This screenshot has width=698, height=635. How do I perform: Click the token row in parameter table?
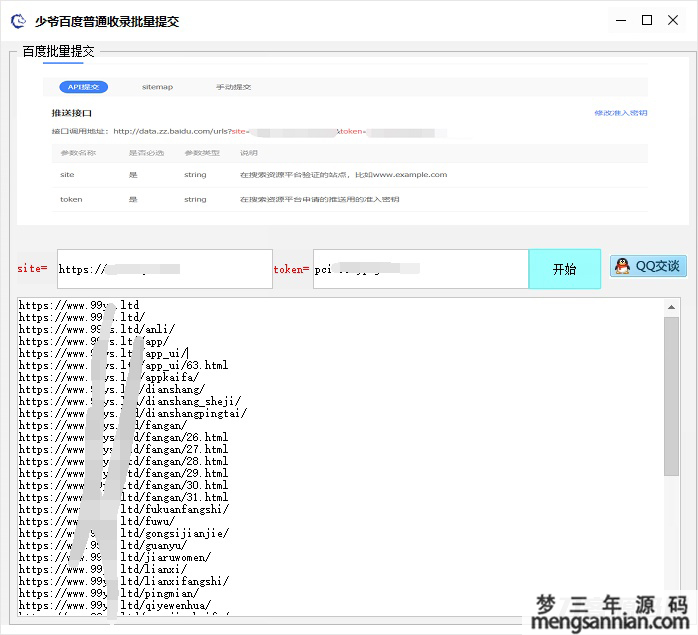pos(349,199)
